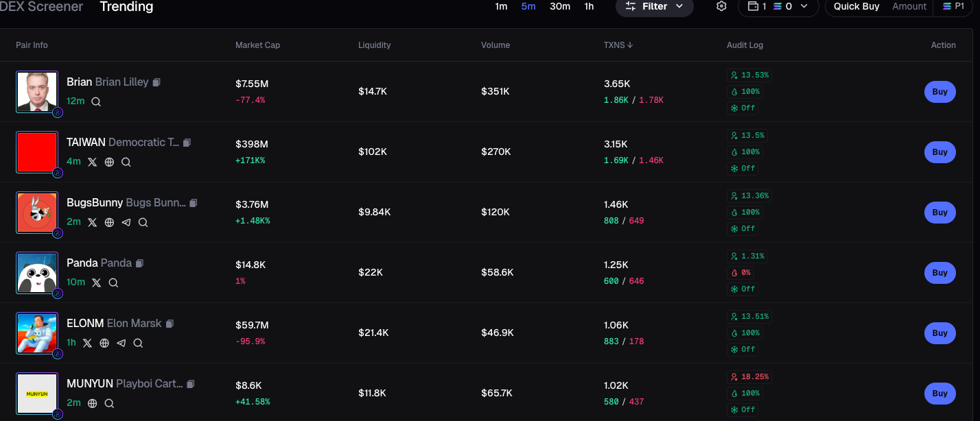This screenshot has width=980, height=421.
Task: Open the Brian Lilley token thumbnail
Action: coord(37,92)
